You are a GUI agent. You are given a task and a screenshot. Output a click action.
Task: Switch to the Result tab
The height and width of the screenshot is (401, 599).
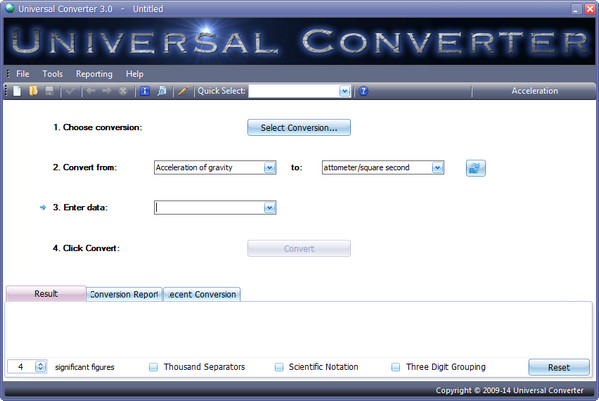click(x=46, y=294)
